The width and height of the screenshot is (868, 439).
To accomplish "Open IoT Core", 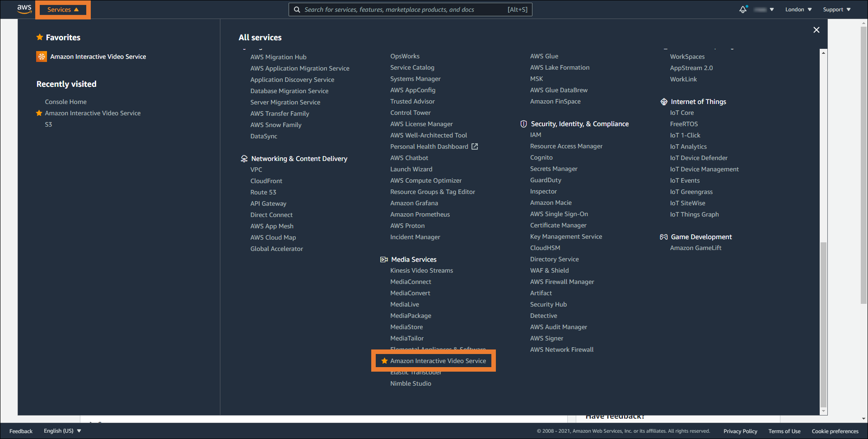I will pyautogui.click(x=681, y=113).
